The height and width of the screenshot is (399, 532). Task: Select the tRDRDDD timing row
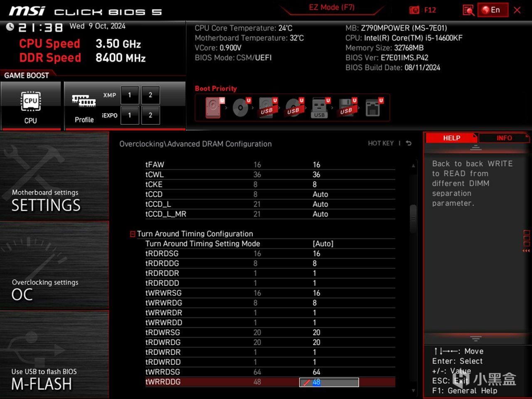click(x=270, y=283)
